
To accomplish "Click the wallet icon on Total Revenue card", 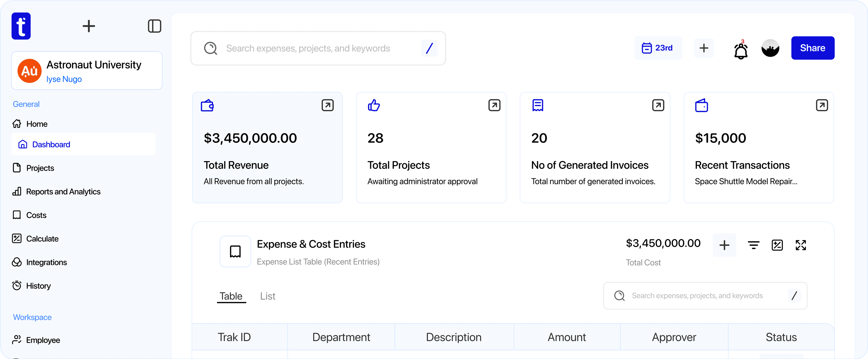I will pos(207,105).
